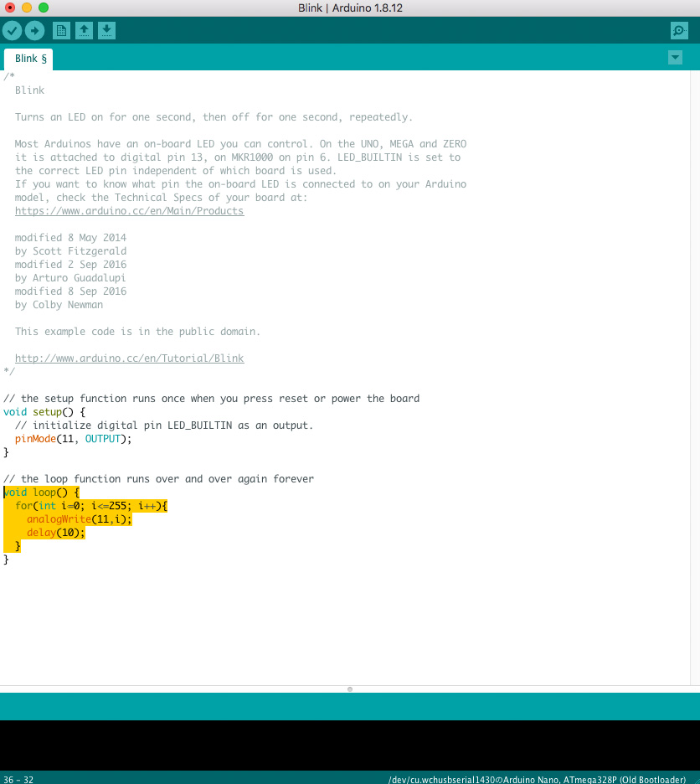Click the '36 - 32' line number status
Screen dimensions: 700x784
click(x=18, y=780)
